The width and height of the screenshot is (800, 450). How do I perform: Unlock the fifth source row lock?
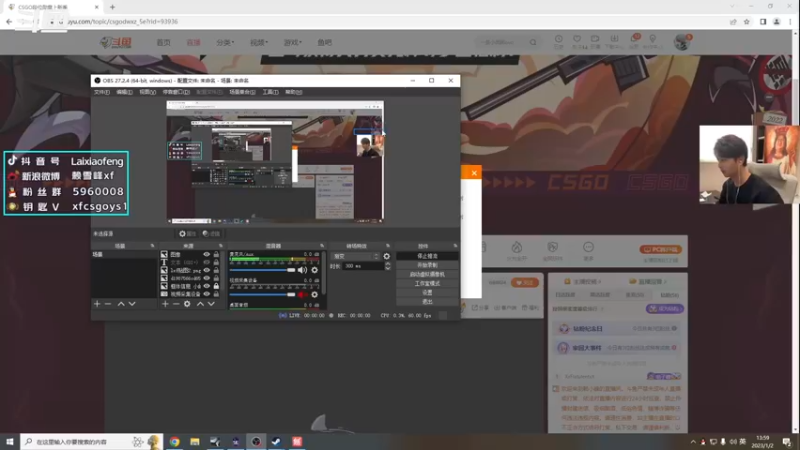point(216,286)
